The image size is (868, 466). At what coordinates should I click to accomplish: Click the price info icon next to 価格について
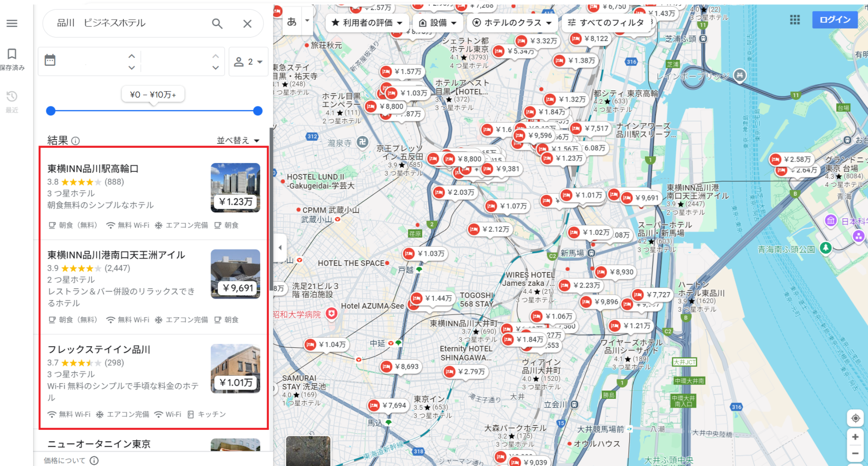[x=94, y=460]
